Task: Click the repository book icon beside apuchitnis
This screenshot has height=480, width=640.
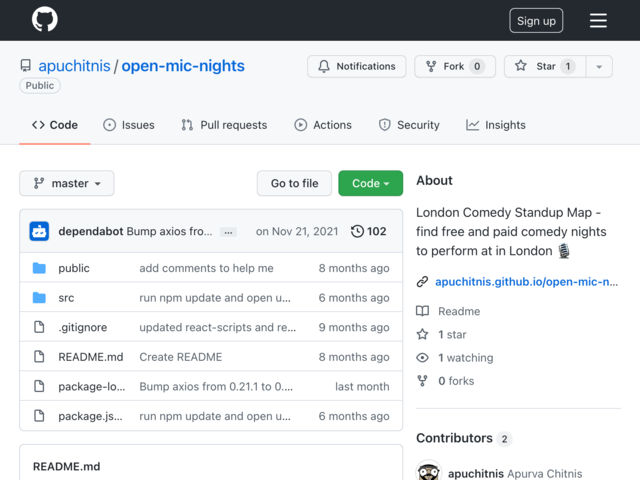Action: (25, 66)
